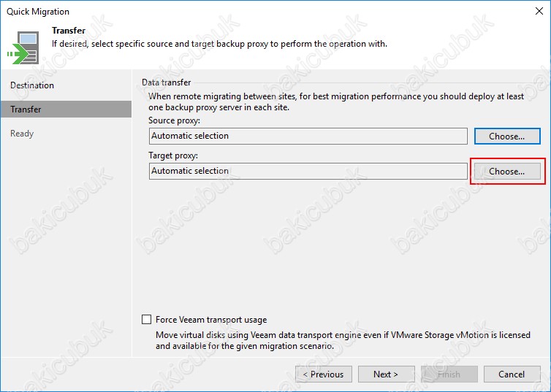Click the 'Move virtual disks using Veeam' description
The height and width of the screenshot is (392, 551).
pyautogui.click(x=343, y=340)
